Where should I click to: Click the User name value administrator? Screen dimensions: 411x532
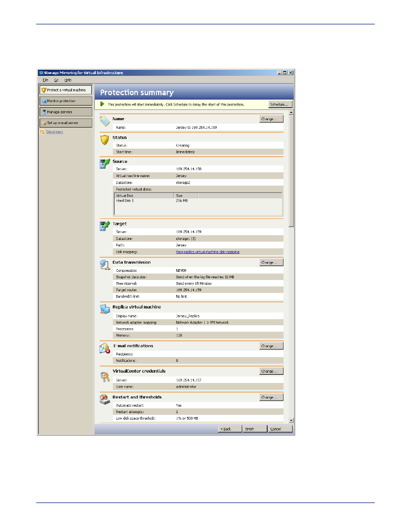(186, 387)
